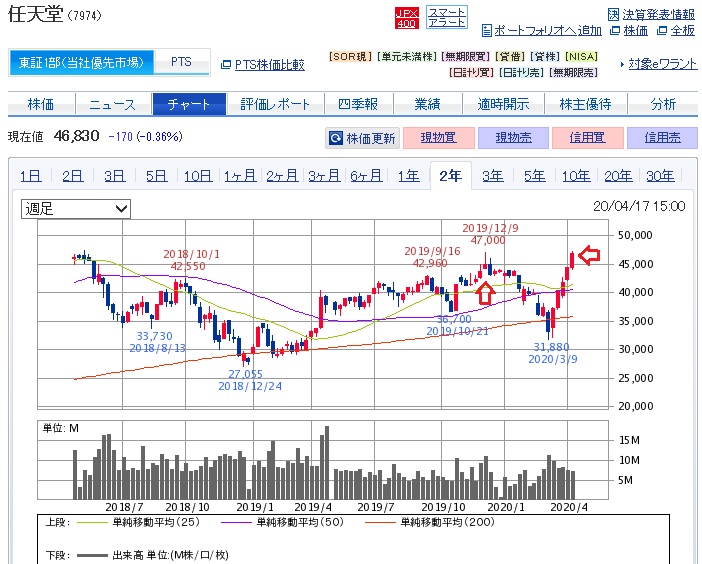The image size is (702, 564).
Task: Select the 3ヶ月 chart range
Action: (324, 176)
